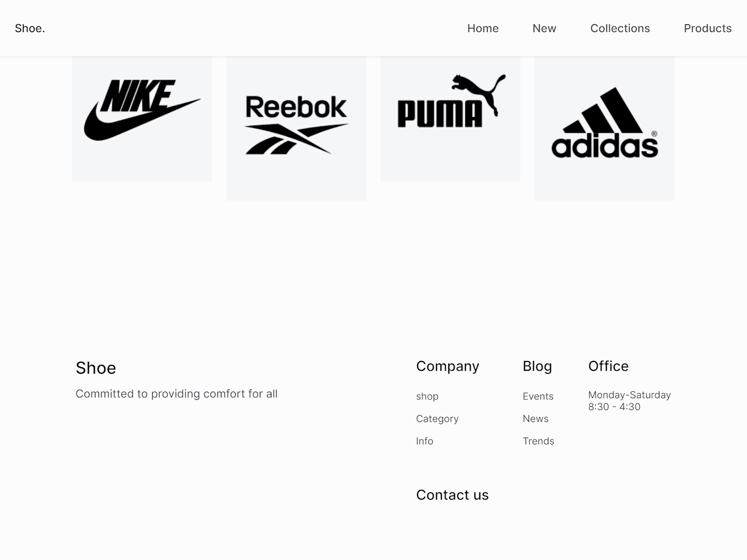Image resolution: width=747 pixels, height=560 pixels.
Task: Click the Contact us heading
Action: click(452, 495)
